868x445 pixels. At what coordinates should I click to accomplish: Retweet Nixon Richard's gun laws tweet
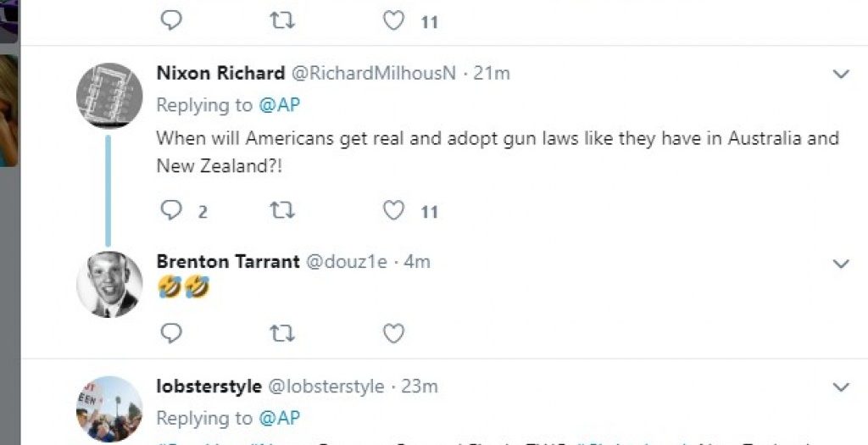(281, 210)
